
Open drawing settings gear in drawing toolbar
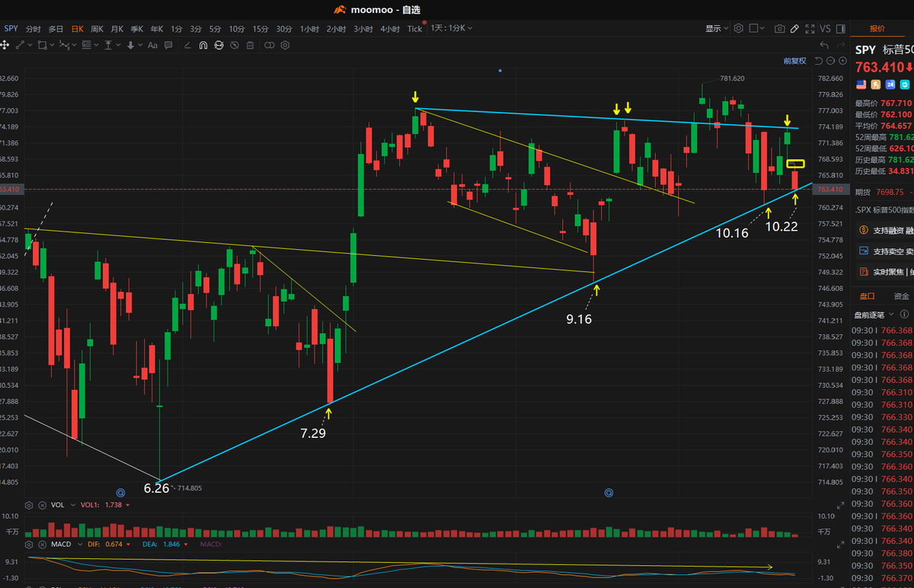(x=285, y=45)
